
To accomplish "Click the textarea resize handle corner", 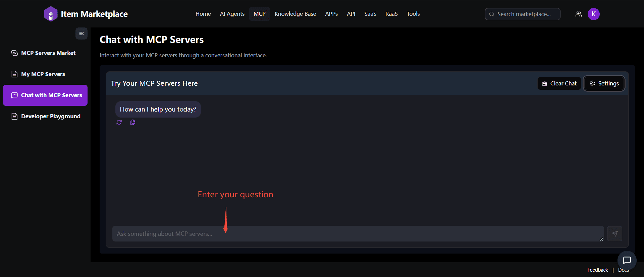I will (x=601, y=239).
